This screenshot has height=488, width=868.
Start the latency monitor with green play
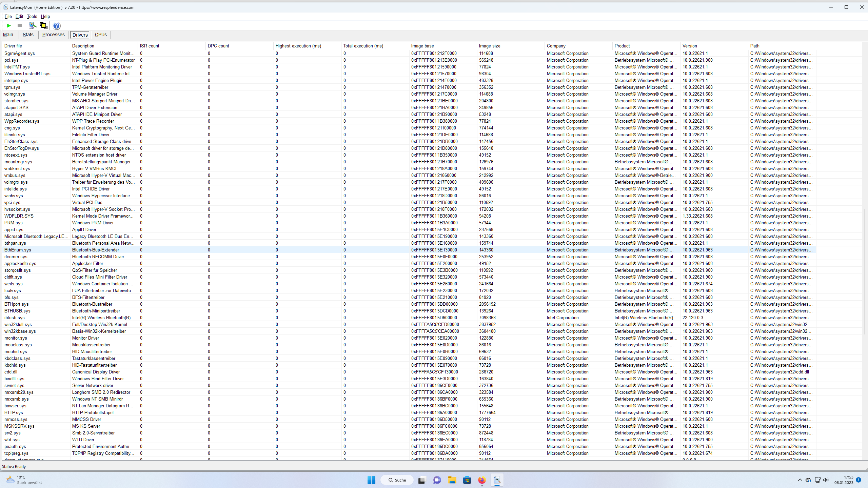point(9,25)
